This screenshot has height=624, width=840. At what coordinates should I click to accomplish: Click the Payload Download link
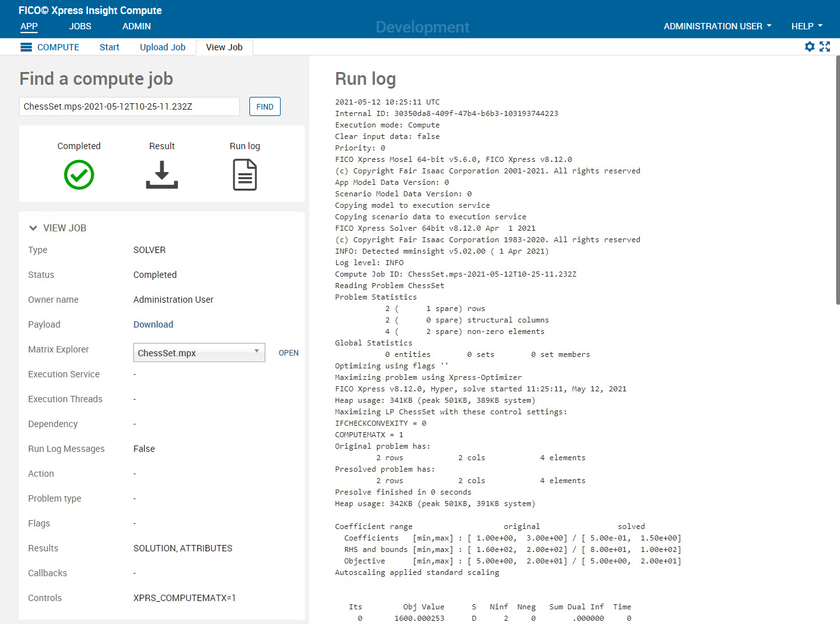pos(153,324)
